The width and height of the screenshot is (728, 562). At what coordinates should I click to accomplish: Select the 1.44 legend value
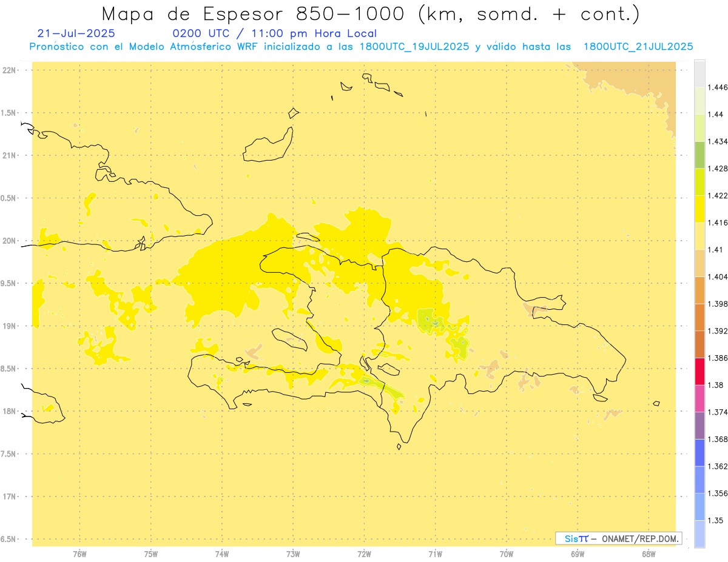tap(715, 114)
